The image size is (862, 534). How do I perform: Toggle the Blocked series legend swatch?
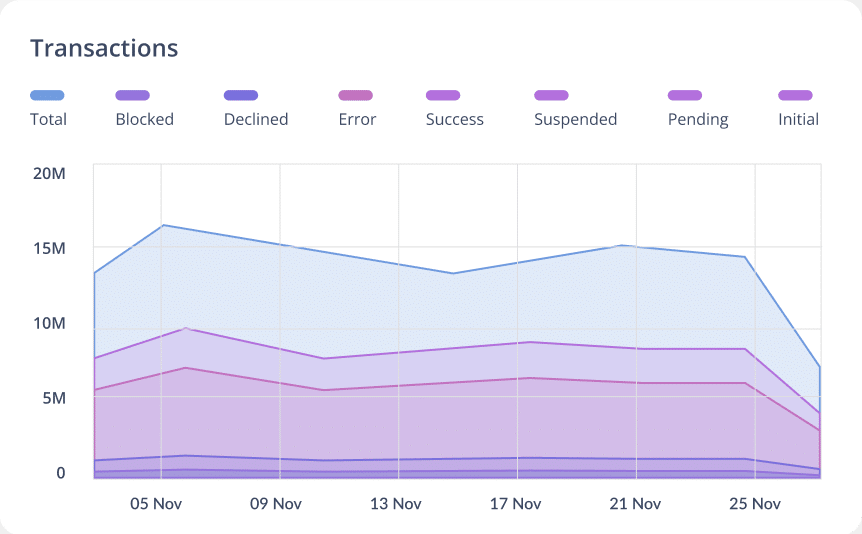132,95
